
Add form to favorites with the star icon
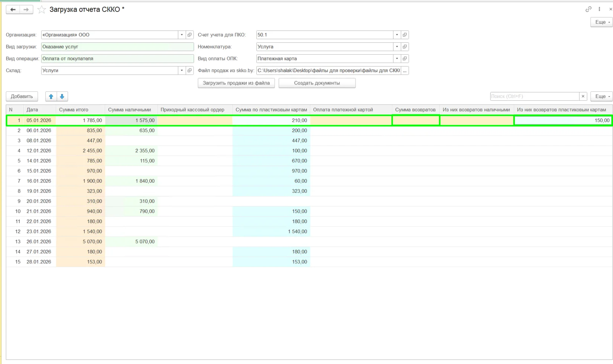42,10
